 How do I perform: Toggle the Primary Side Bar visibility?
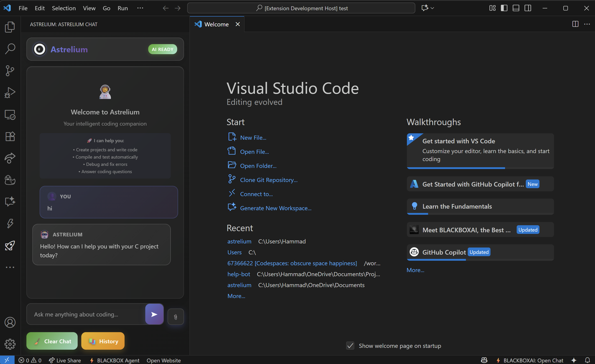504,8
